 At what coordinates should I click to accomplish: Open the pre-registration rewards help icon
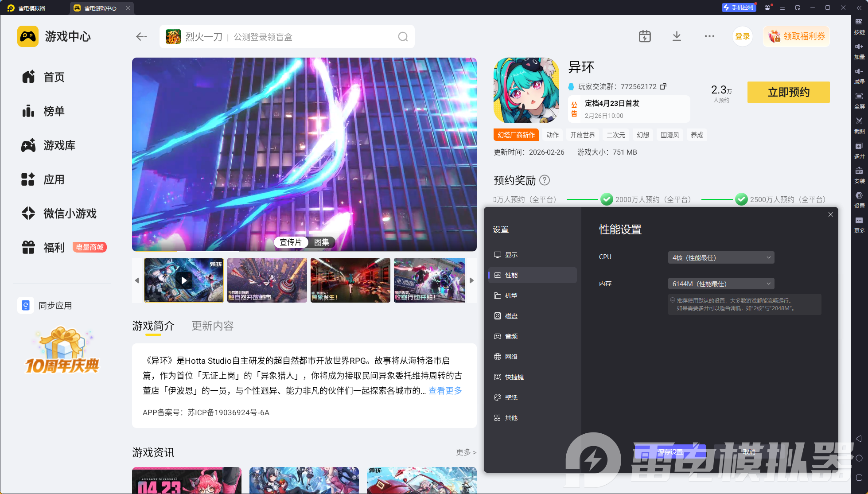point(545,180)
